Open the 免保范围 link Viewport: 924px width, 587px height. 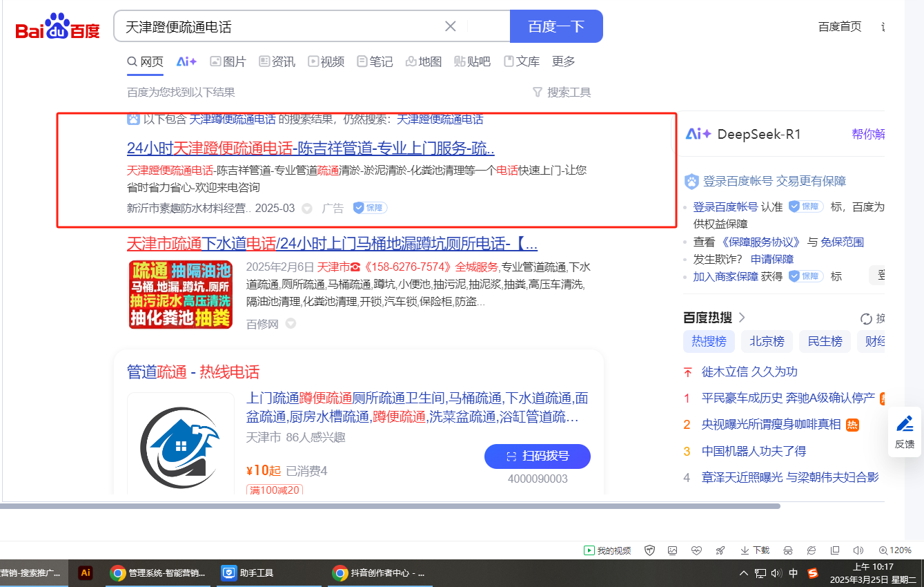pyautogui.click(x=842, y=242)
